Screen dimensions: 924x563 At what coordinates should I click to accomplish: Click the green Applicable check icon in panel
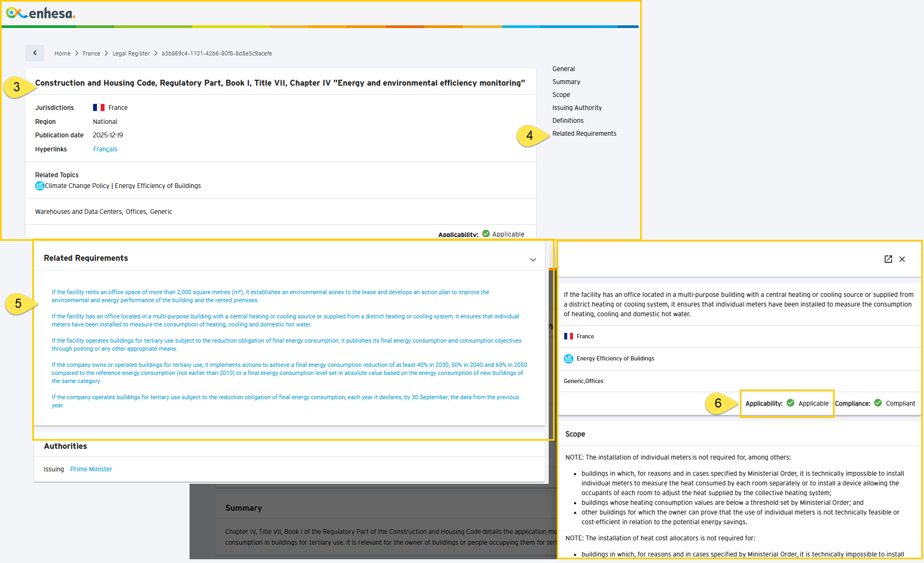tap(790, 403)
